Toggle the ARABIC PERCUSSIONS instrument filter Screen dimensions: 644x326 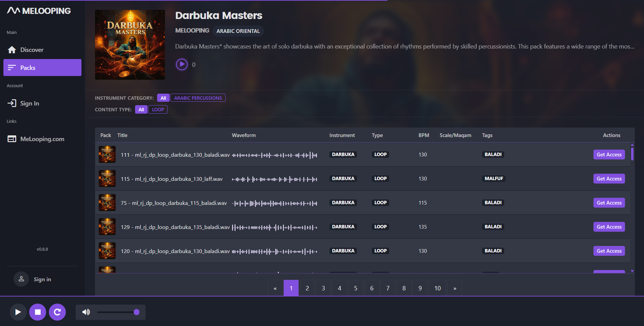click(x=198, y=98)
